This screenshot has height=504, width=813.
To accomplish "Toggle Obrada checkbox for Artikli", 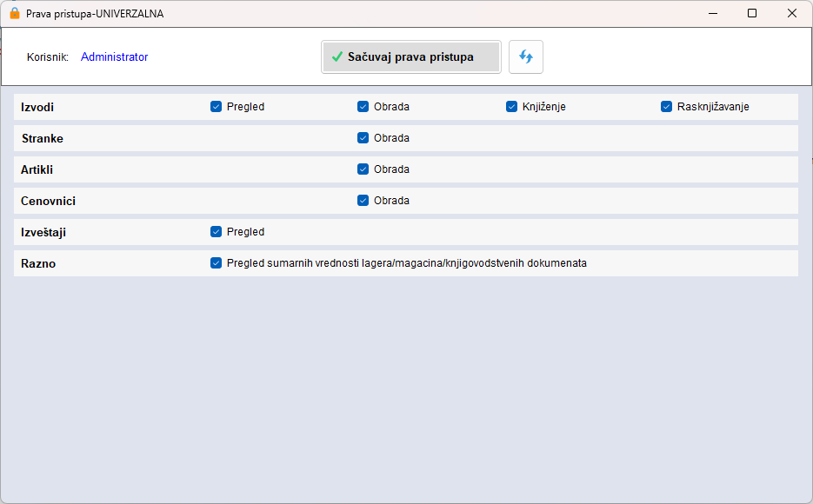I will [363, 169].
